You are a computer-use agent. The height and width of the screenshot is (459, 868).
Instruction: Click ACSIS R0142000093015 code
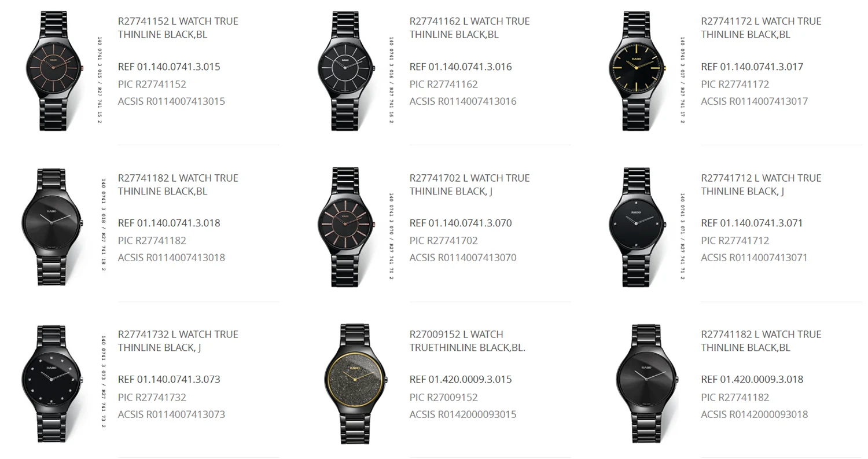pos(463,414)
